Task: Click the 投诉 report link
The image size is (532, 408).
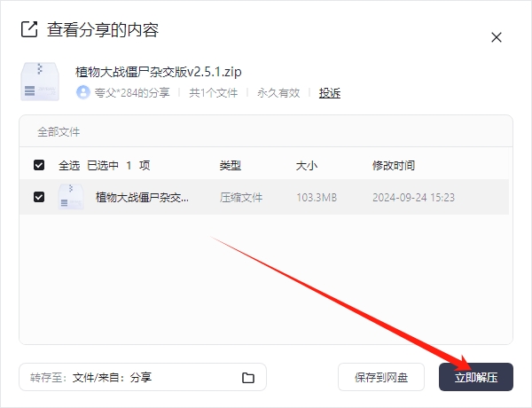Action: pyautogui.click(x=330, y=92)
